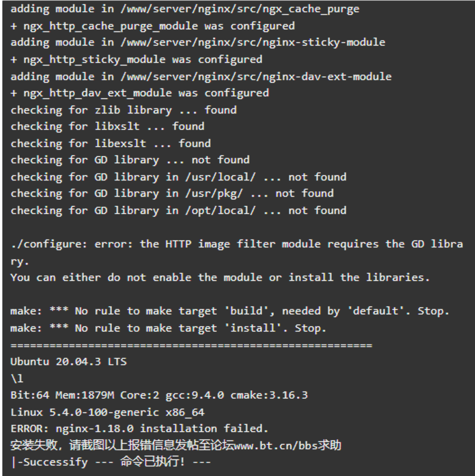Screen dimensions: 475x476
Task: Click make 'install' target error line
Action: click(x=168, y=328)
